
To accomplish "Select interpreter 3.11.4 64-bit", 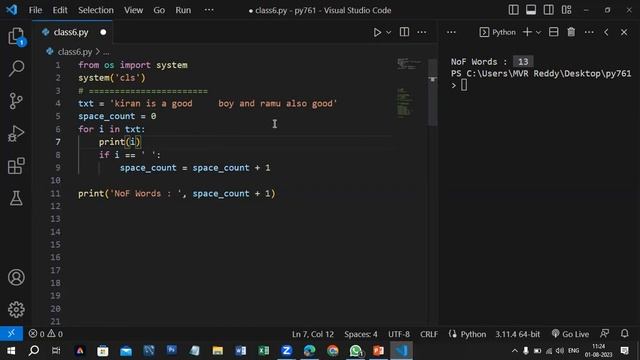I will click(x=518, y=334).
